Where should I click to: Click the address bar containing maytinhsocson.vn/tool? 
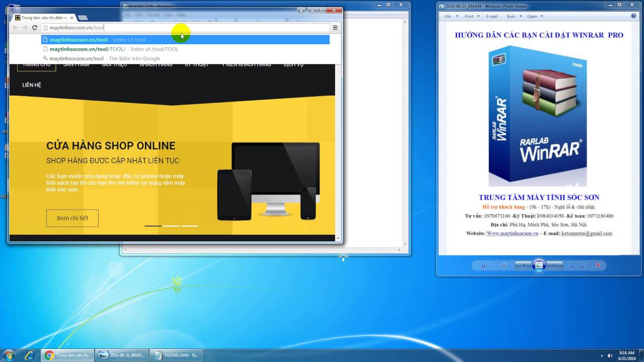point(185,28)
